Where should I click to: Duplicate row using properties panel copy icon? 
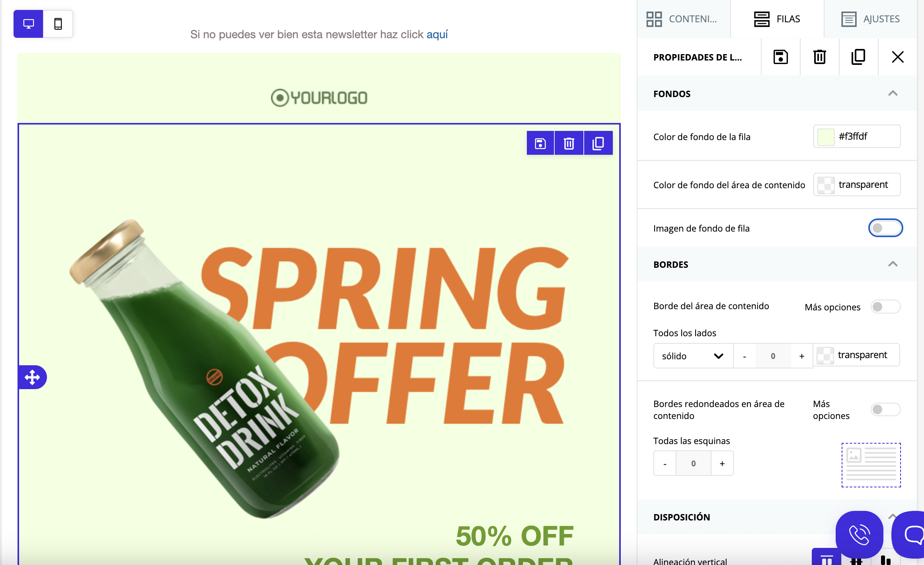click(858, 57)
